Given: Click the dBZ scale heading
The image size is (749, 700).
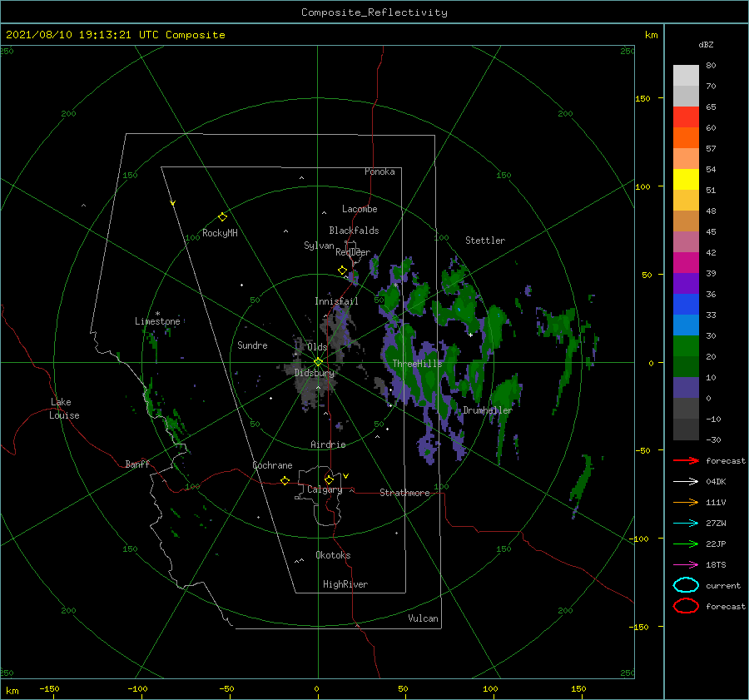Looking at the screenshot, I should [706, 44].
